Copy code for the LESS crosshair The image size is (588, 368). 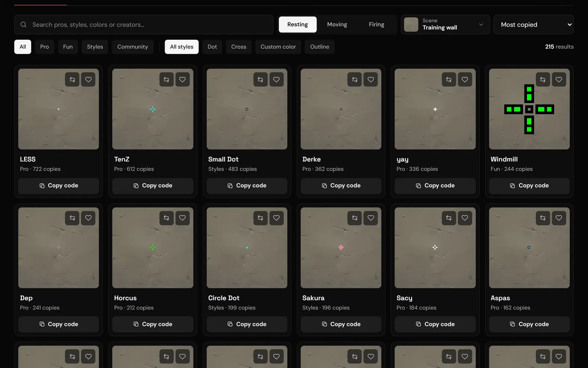click(x=58, y=185)
